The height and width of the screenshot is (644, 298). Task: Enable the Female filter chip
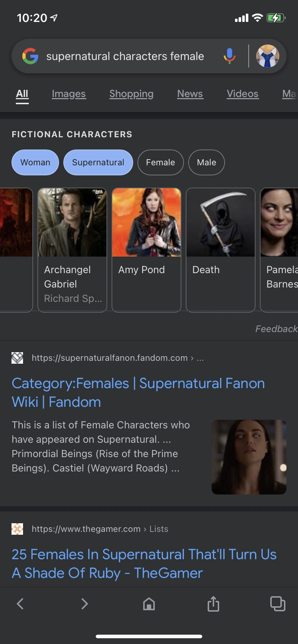point(161,162)
